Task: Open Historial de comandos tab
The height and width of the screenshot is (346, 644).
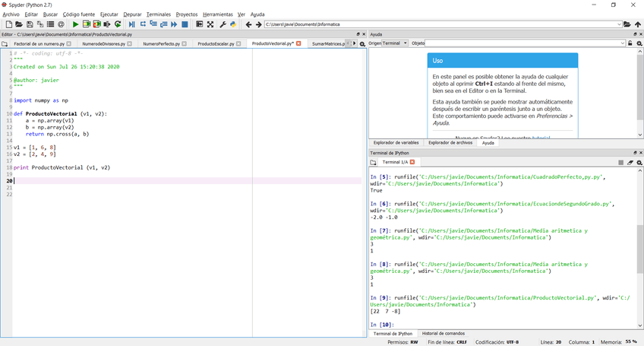Action: point(443,333)
